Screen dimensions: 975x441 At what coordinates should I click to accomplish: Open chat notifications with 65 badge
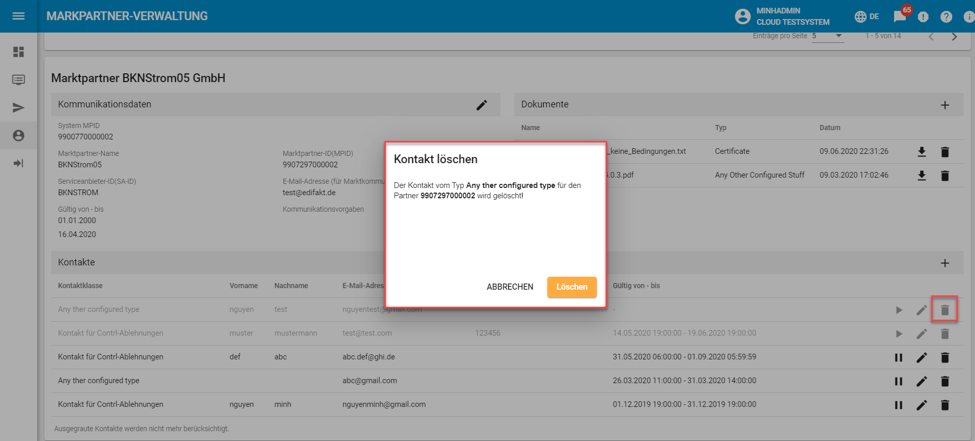900,17
